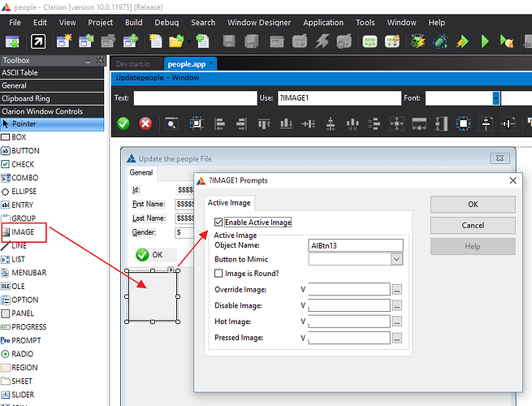Close the people.app tab
Screen dimensions: 532x406
tap(211, 63)
